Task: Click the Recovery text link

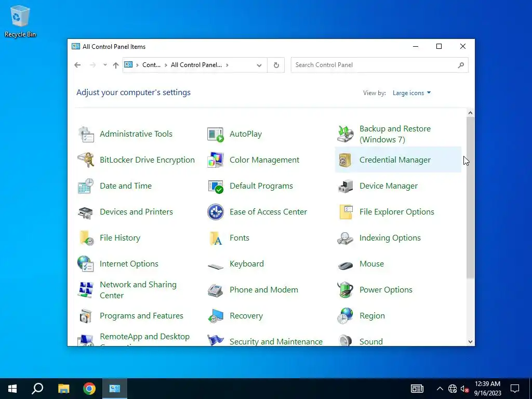Action: (x=246, y=316)
